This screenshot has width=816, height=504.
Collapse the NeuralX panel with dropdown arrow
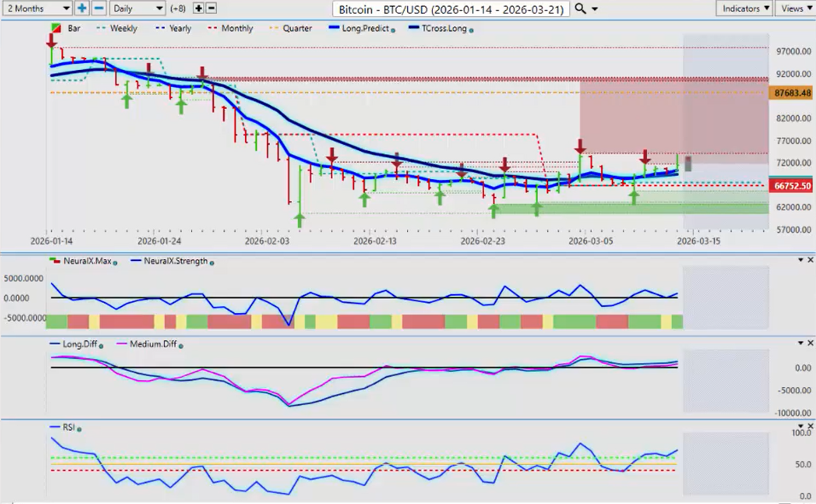(x=800, y=260)
